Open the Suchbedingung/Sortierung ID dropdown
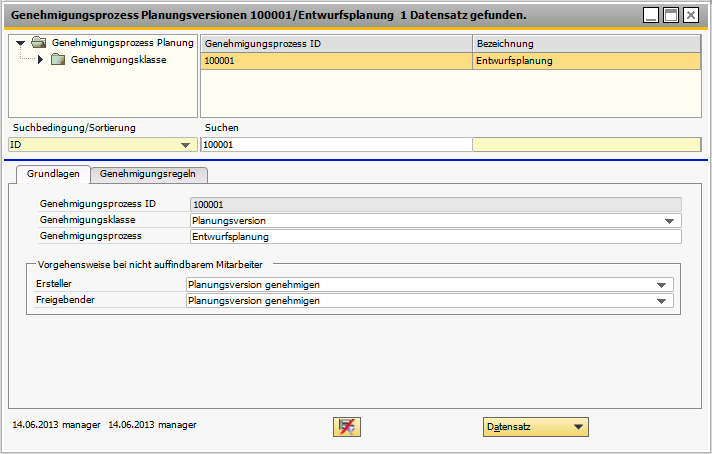 pos(185,145)
